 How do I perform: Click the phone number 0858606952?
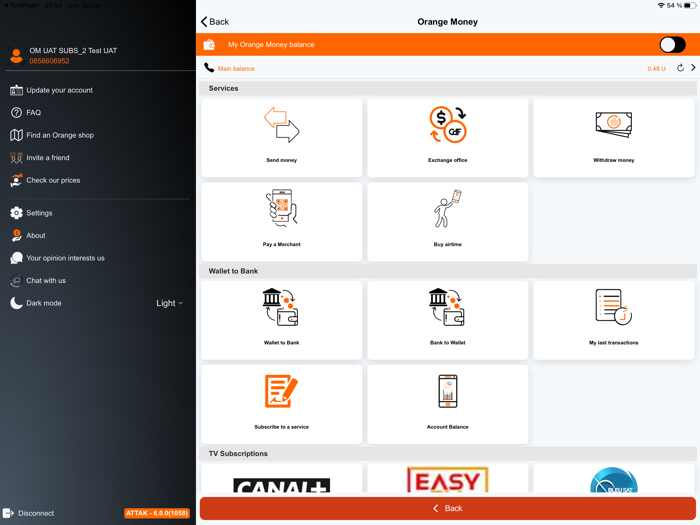click(50, 61)
